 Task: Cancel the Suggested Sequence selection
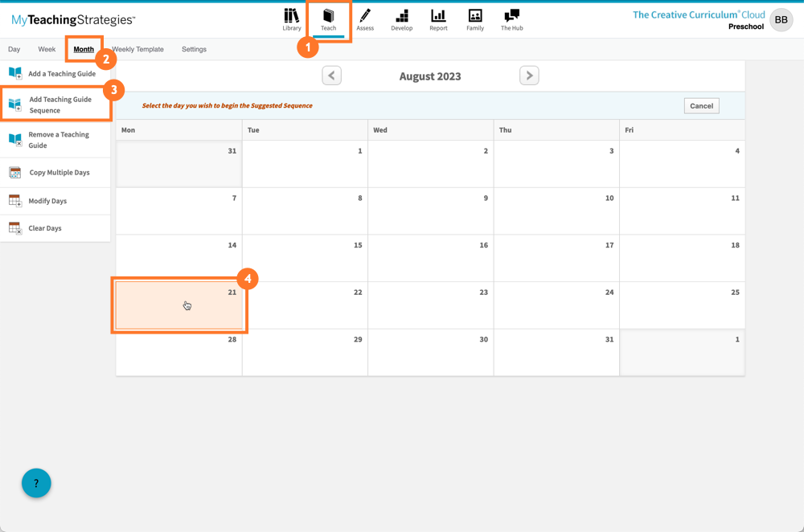point(700,105)
